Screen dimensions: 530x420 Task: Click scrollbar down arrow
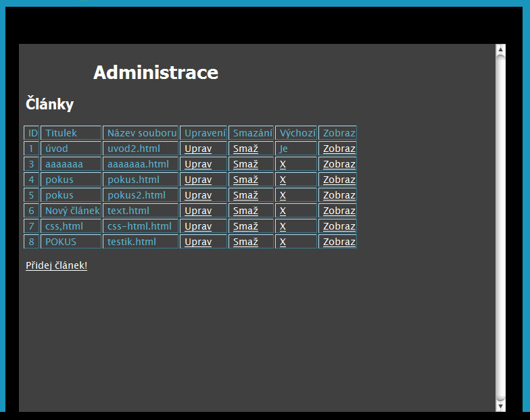(x=500, y=406)
